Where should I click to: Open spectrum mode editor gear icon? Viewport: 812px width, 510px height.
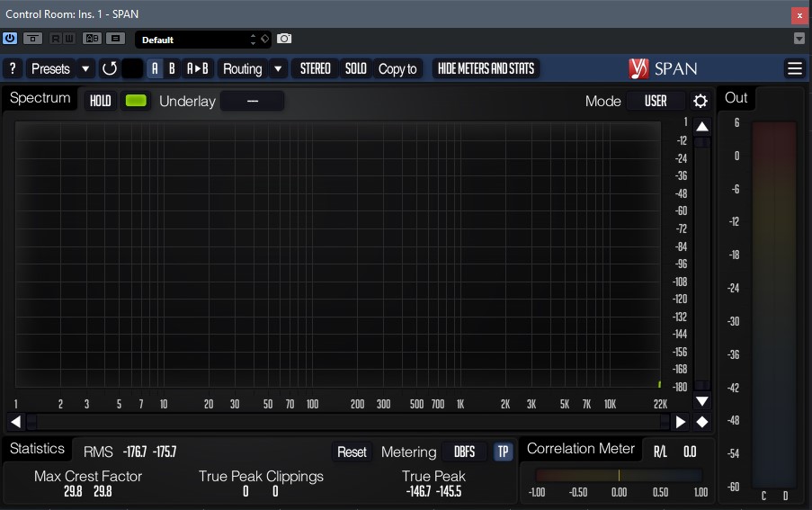click(x=700, y=101)
